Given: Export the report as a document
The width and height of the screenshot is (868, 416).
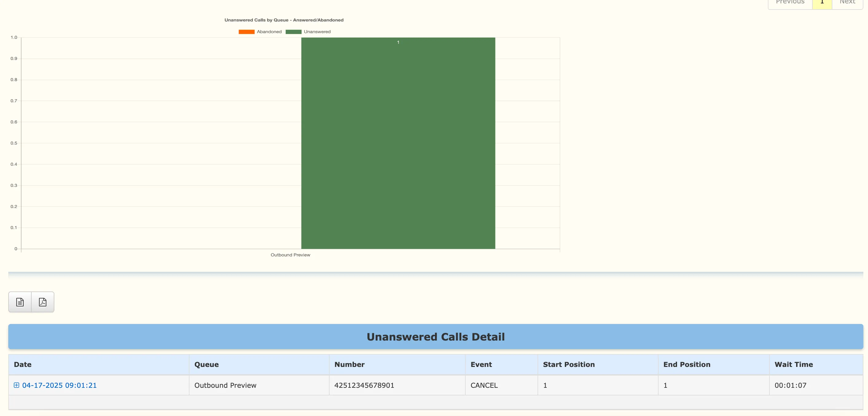Looking at the screenshot, I should click(x=20, y=302).
